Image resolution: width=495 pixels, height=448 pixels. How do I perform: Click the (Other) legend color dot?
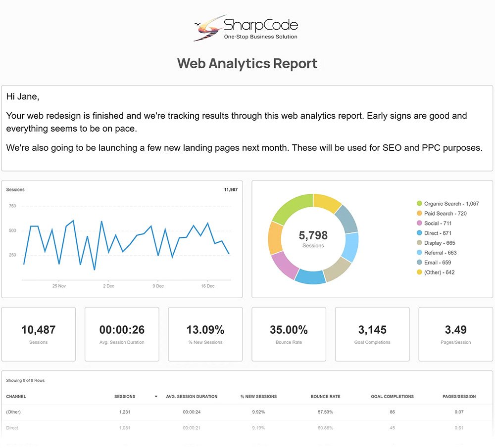click(x=419, y=272)
